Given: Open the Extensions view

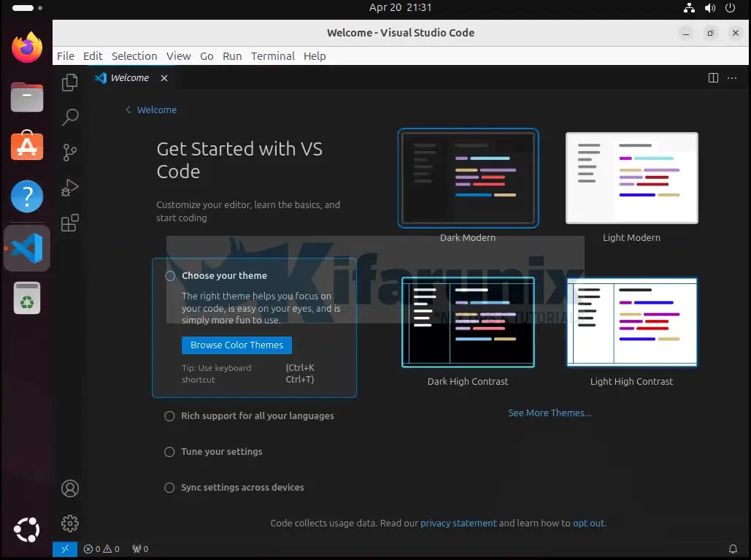Looking at the screenshot, I should click(x=69, y=223).
